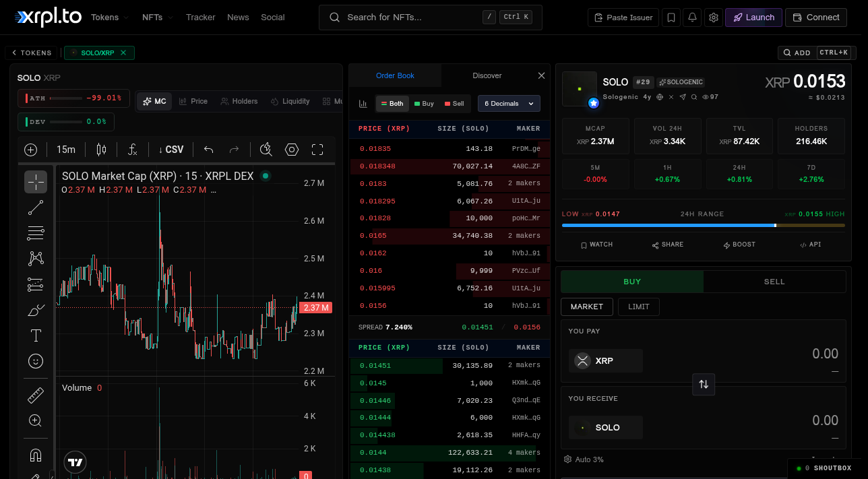Open the candlestick chart style menu
Screen dimensions: 868x479
coord(101,150)
